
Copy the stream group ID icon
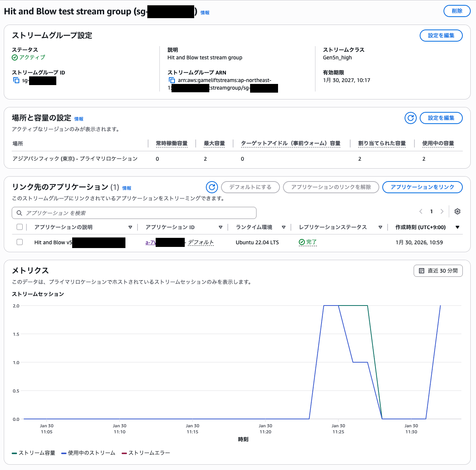tap(16, 80)
